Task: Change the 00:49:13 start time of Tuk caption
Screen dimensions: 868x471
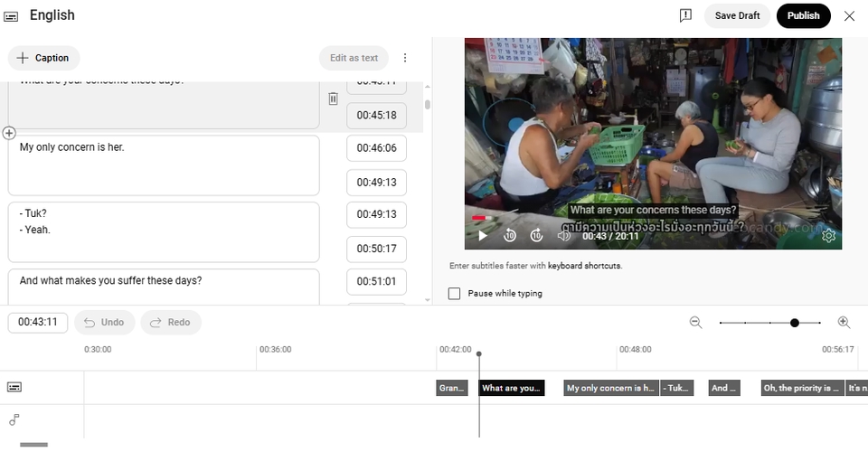Action: tap(376, 215)
